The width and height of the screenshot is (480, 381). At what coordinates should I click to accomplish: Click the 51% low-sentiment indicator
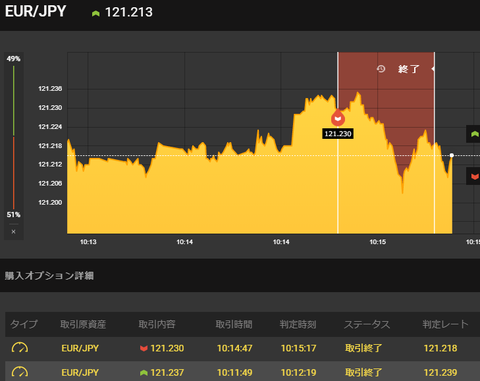pyautogui.click(x=13, y=215)
